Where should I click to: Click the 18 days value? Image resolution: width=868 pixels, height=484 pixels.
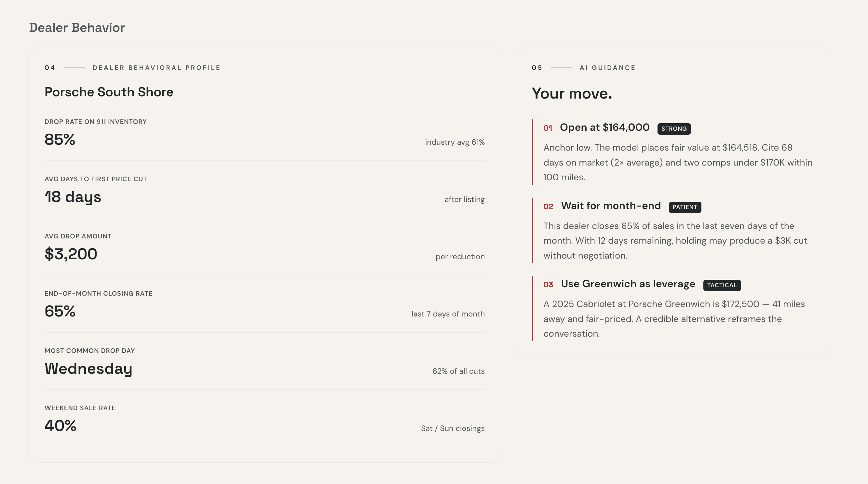click(73, 197)
